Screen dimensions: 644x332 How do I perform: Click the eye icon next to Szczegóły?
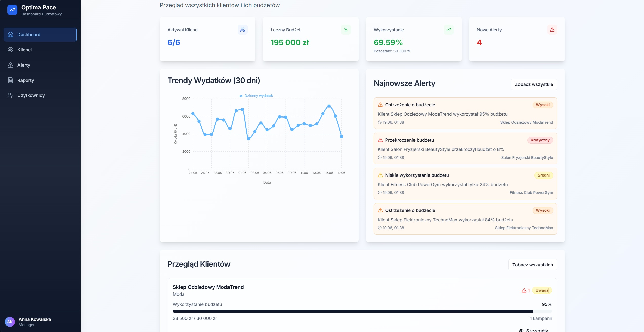(521, 330)
